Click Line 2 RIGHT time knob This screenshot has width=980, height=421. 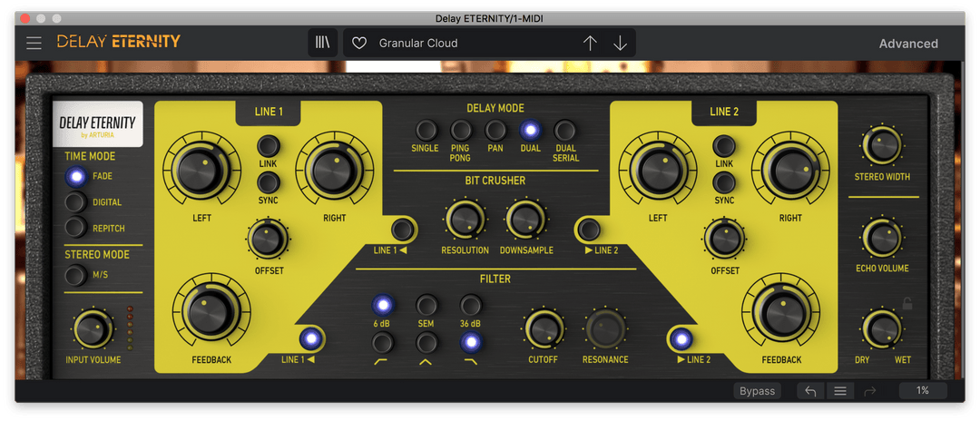coord(790,171)
